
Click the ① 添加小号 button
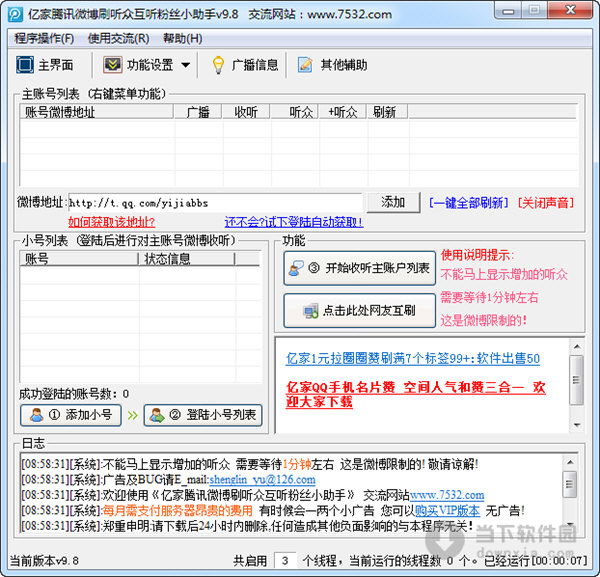click(71, 415)
